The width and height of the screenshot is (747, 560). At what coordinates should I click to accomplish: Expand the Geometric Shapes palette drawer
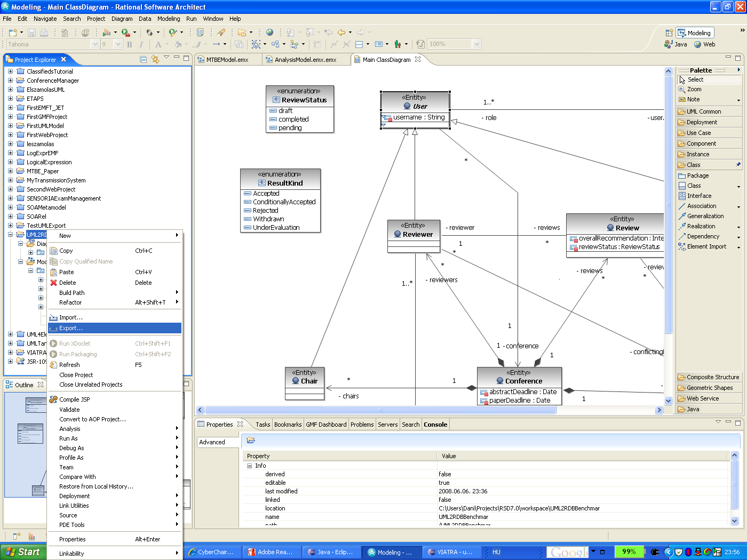(x=709, y=388)
